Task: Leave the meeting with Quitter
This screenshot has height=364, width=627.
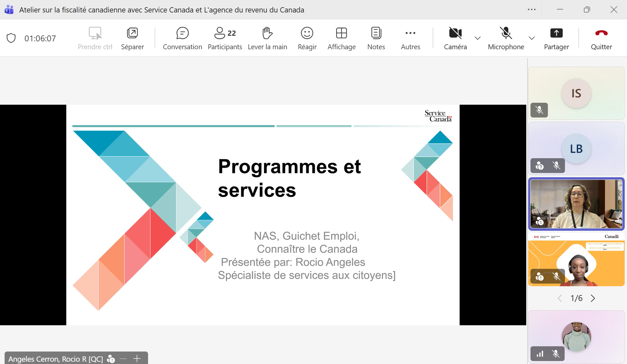Action: 601,38
